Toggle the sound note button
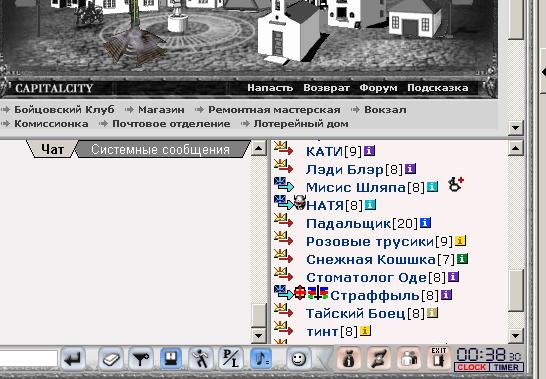546x379 pixels. coord(261,358)
